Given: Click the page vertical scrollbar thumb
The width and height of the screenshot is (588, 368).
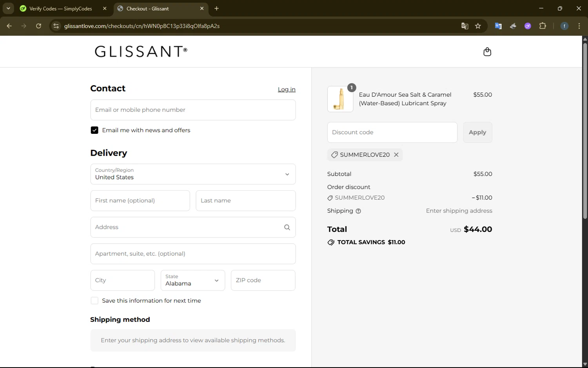Looking at the screenshot, I should (x=585, y=130).
